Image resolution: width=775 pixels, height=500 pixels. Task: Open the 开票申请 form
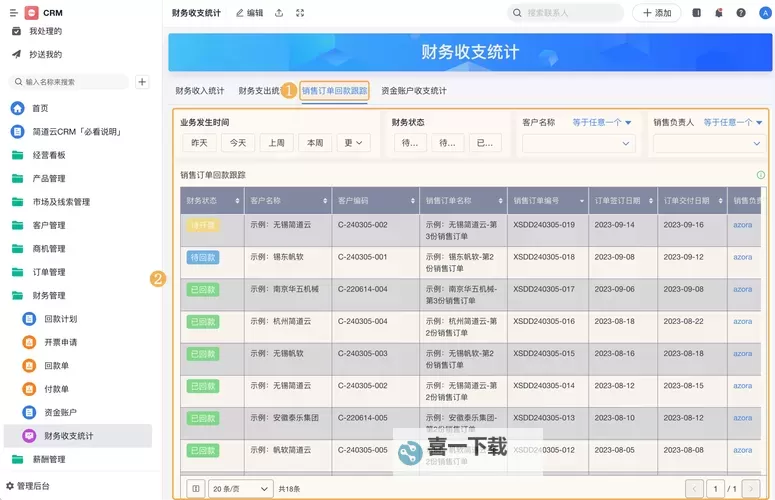point(61,342)
